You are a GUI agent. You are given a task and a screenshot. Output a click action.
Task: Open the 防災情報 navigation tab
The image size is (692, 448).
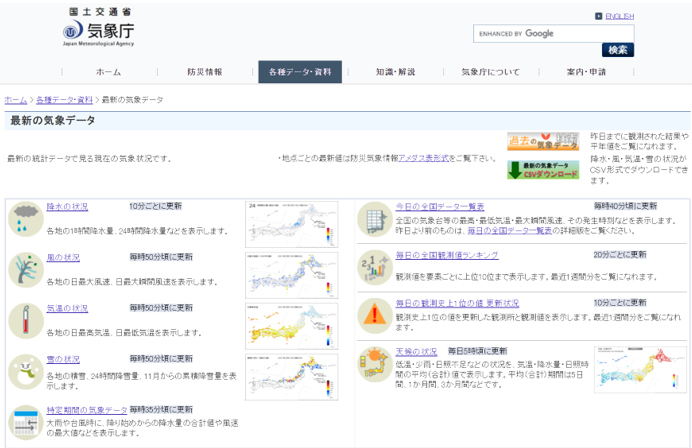pyautogui.click(x=205, y=72)
